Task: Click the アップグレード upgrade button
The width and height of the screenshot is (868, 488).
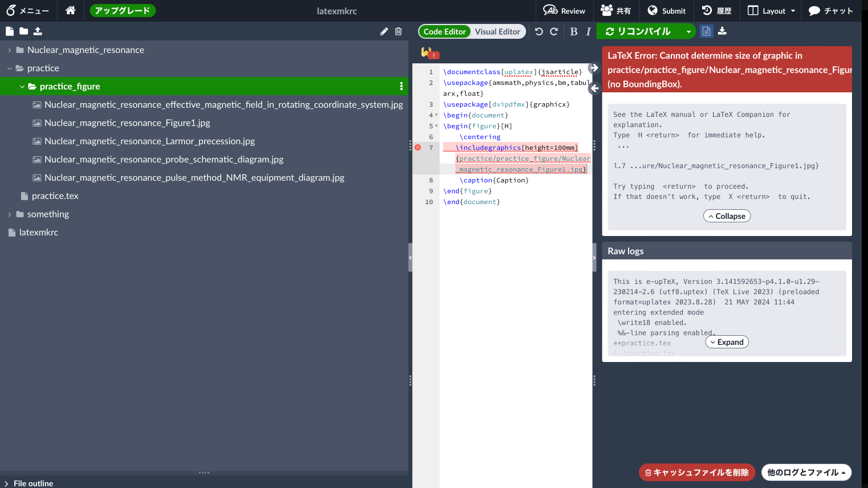Action: coord(123,10)
